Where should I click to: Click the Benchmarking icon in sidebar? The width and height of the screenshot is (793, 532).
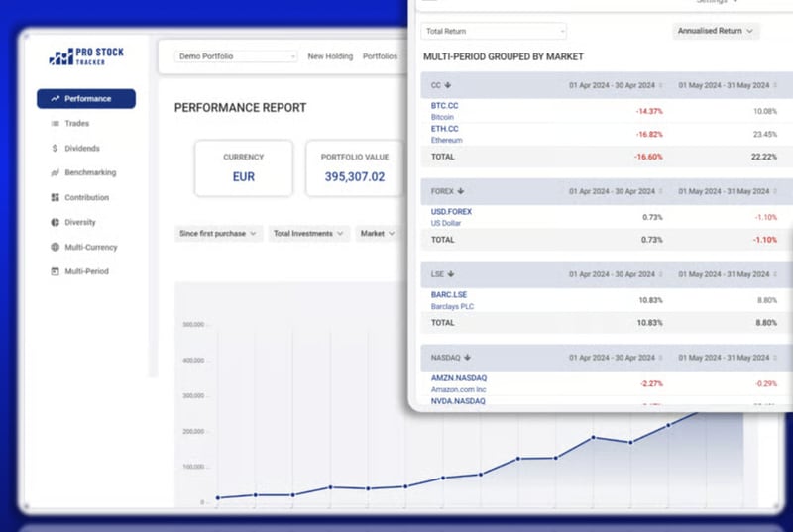pyautogui.click(x=56, y=173)
